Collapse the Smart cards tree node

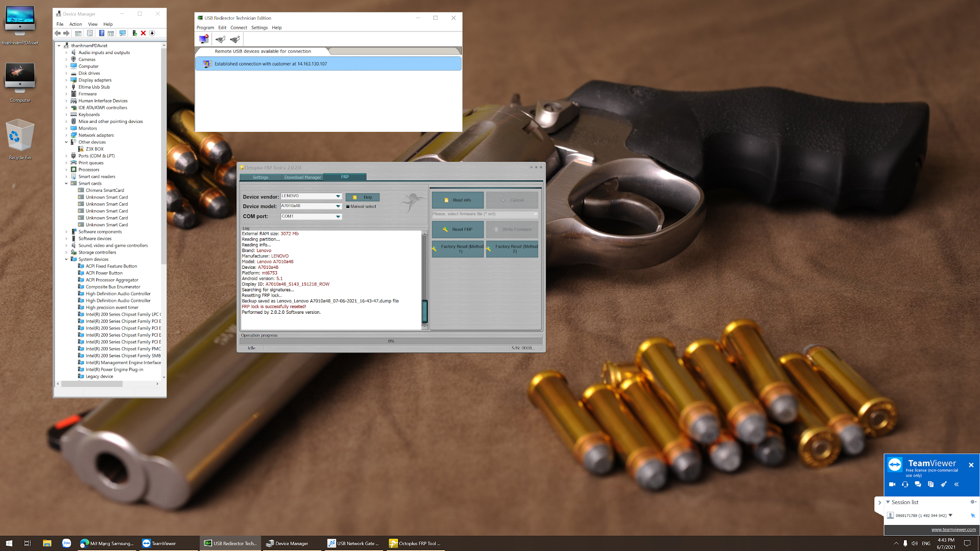tap(67, 184)
